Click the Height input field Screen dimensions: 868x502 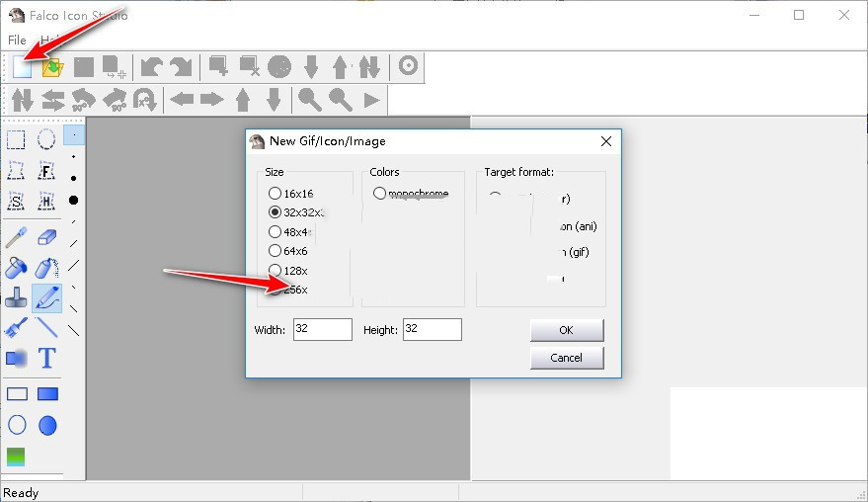pos(433,330)
